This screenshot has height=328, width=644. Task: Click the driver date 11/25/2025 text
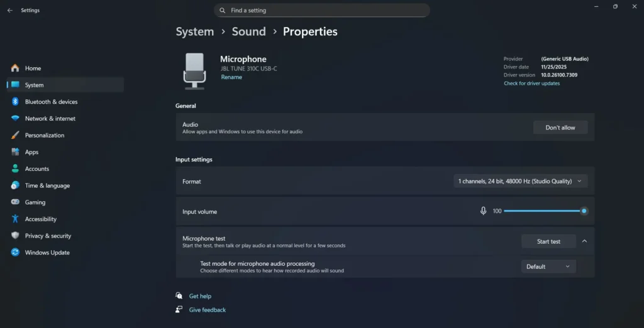pos(553,67)
